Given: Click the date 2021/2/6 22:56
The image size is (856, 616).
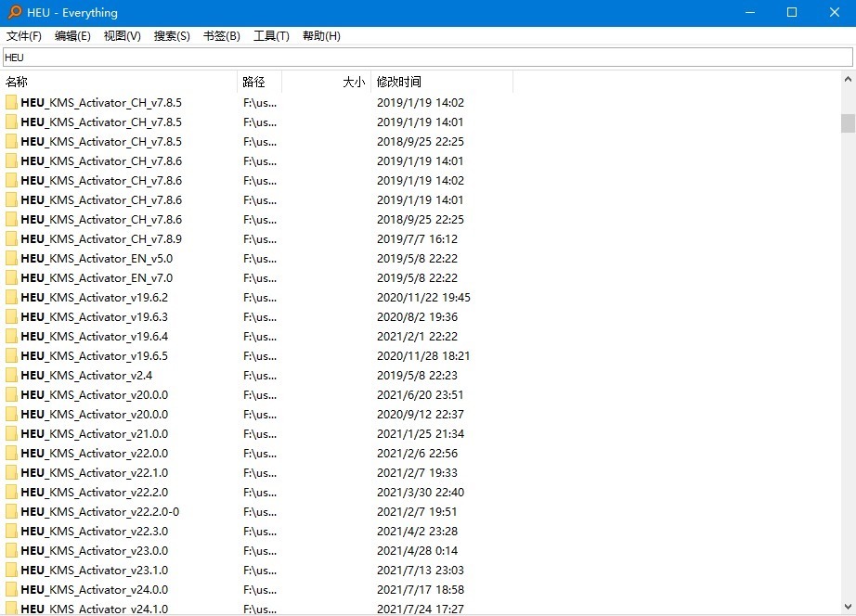Looking at the screenshot, I should 417,454.
